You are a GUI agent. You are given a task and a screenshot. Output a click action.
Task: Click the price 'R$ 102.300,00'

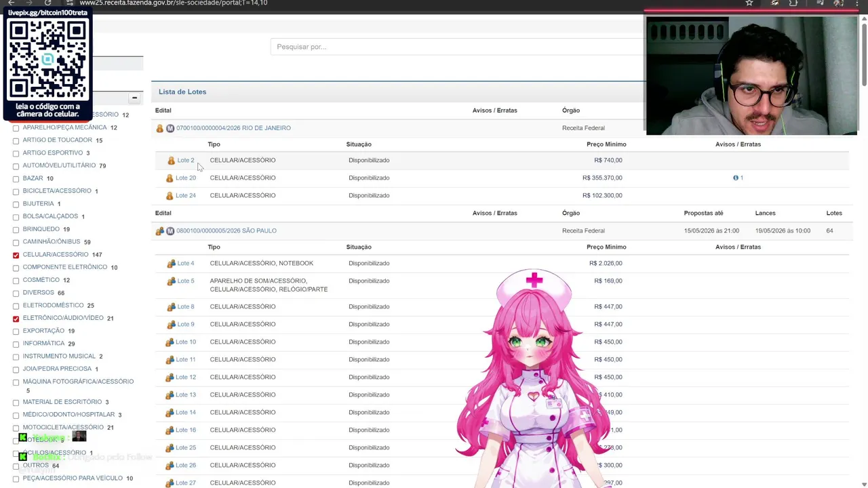602,196
